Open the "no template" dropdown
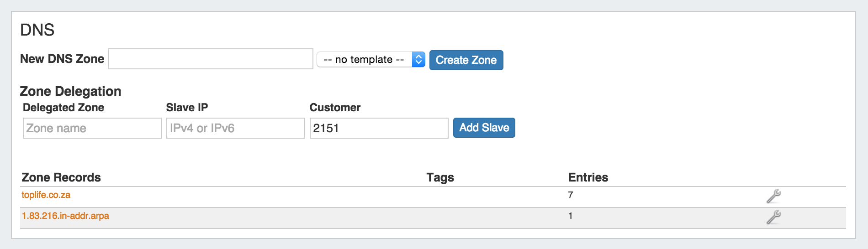This screenshot has width=868, height=249. pos(370,59)
